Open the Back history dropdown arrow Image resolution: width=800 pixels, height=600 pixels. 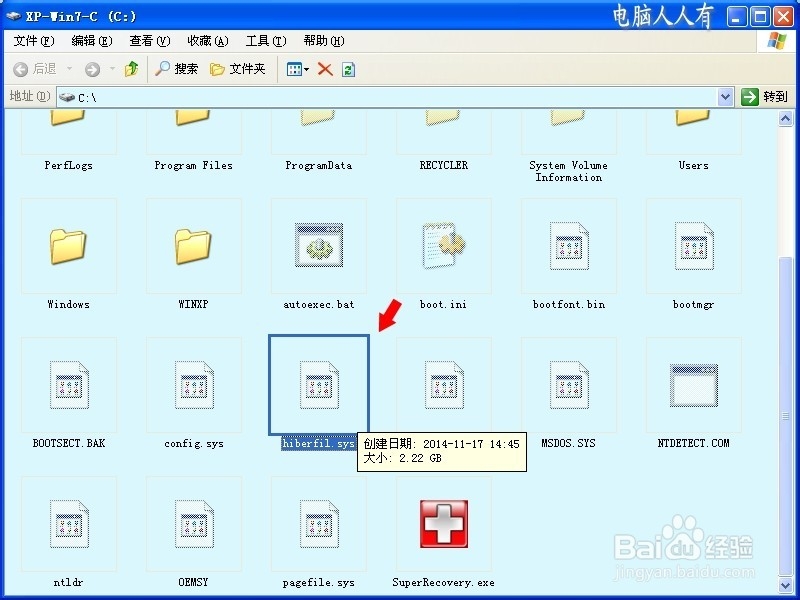point(69,69)
